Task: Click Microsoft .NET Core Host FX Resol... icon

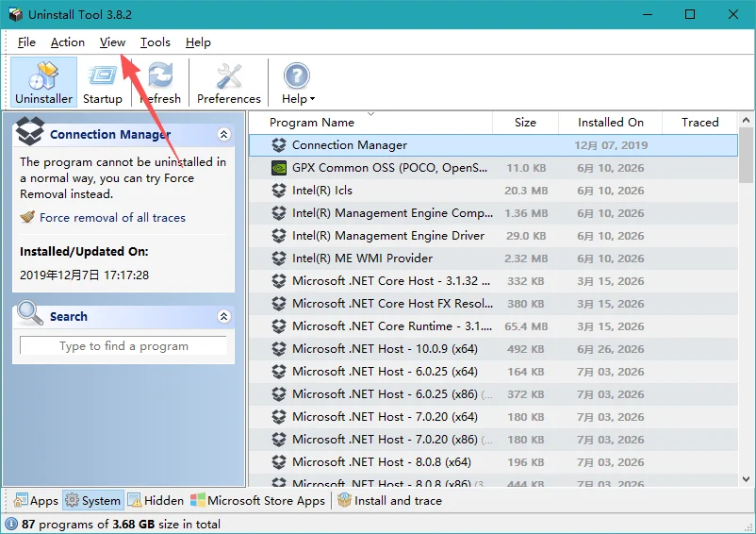Action: (279, 304)
